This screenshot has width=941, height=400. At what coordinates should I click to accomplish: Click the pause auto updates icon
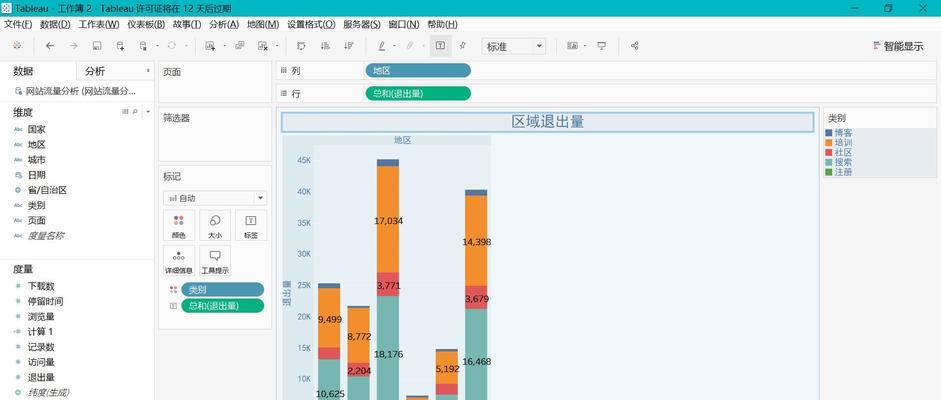click(x=143, y=46)
